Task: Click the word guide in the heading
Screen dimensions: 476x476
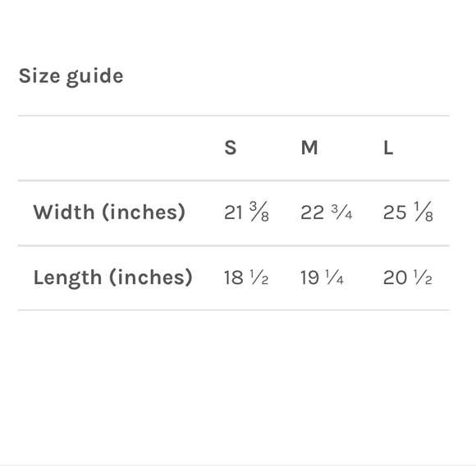Action: click(x=94, y=77)
